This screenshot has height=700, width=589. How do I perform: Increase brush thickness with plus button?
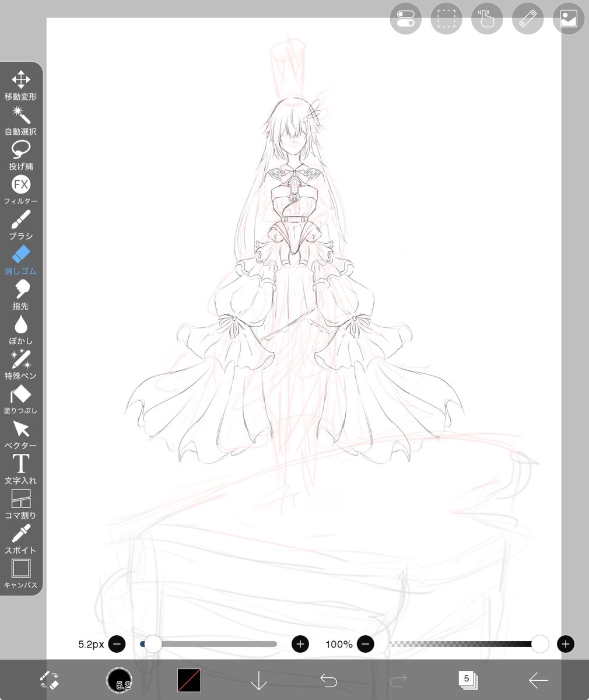[x=300, y=644]
